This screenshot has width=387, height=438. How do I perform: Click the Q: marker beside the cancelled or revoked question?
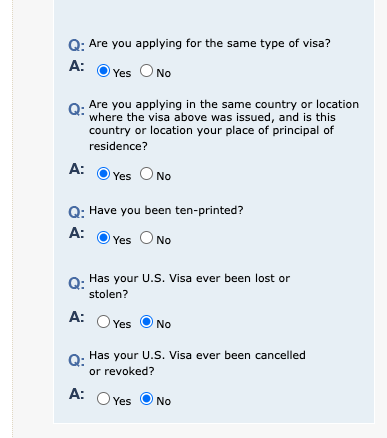76,361
